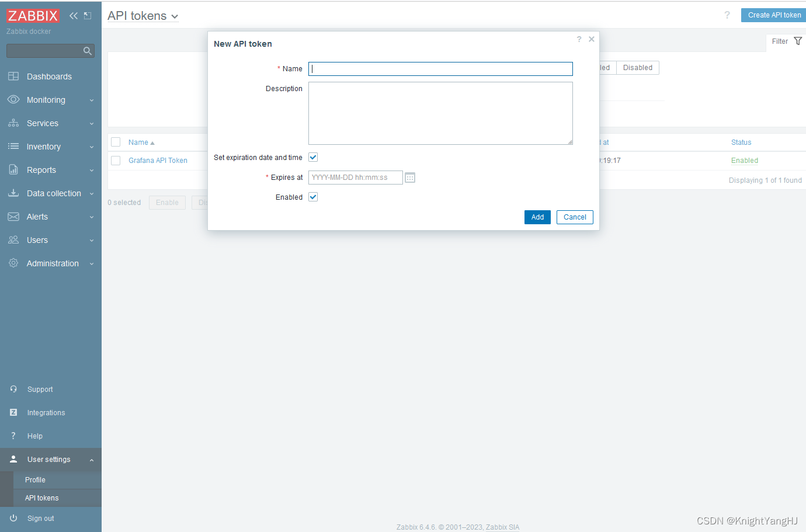Click the Alerts envelope icon

(13, 217)
